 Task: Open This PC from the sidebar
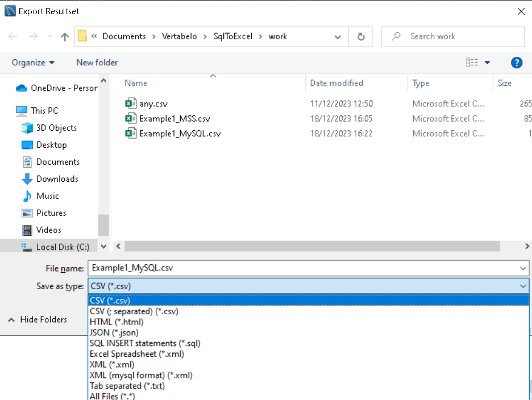coord(44,110)
